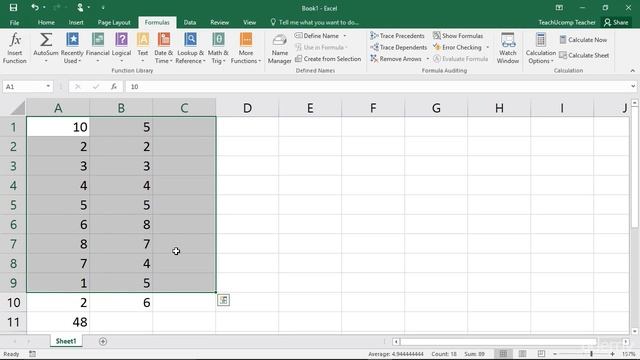
Task: Open the Financial functions menu
Action: click(98, 48)
